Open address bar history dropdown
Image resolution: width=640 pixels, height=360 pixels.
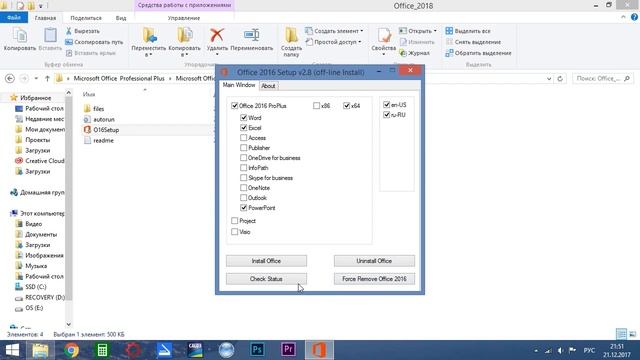point(549,78)
